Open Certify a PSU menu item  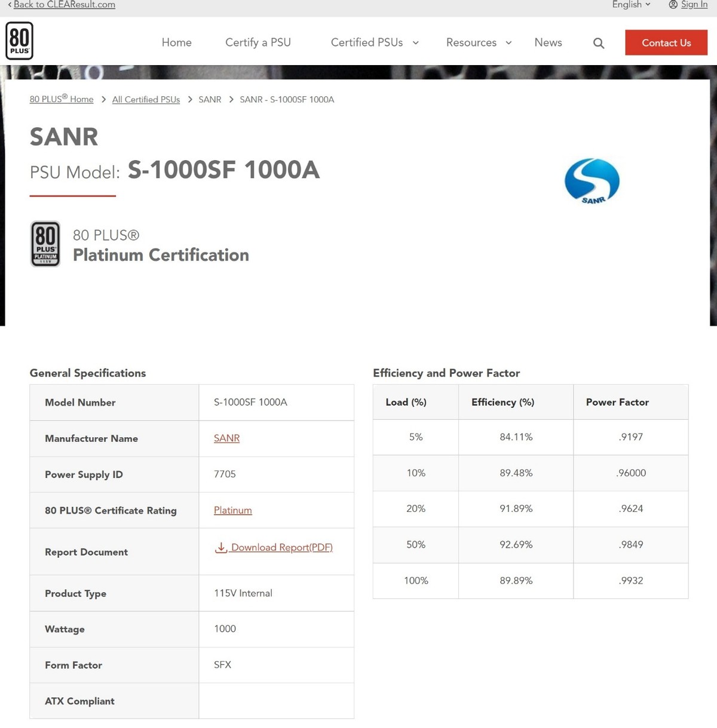[x=258, y=42]
